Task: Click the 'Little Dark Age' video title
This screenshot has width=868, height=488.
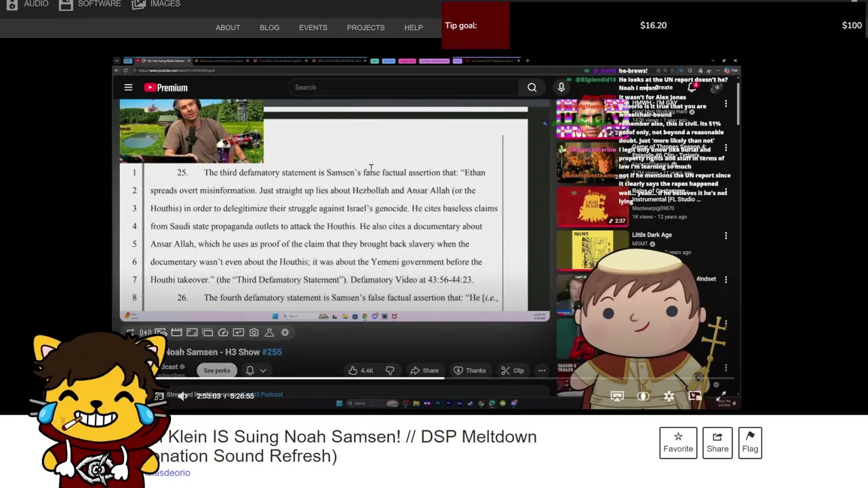Action: (x=652, y=235)
